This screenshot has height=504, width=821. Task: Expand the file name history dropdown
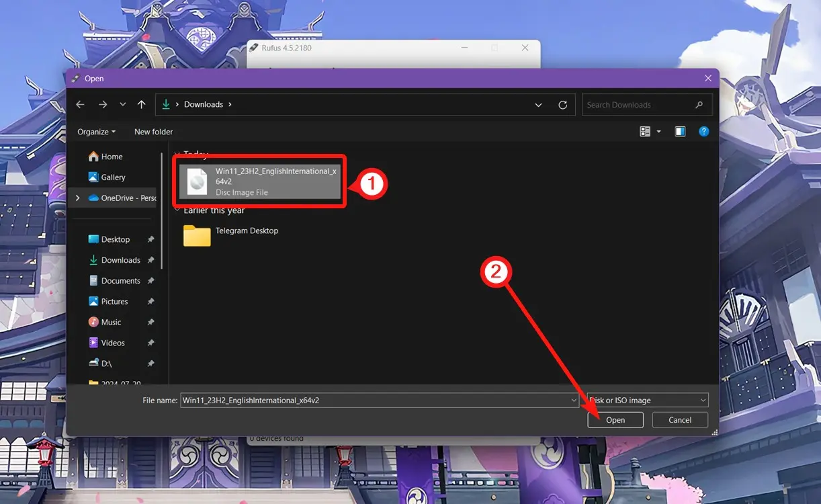[x=574, y=400]
